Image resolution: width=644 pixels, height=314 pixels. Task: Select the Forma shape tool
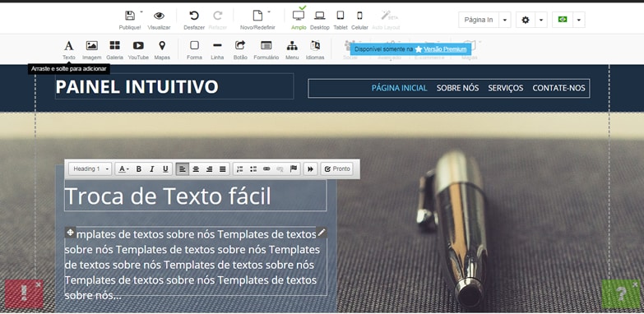(x=194, y=45)
